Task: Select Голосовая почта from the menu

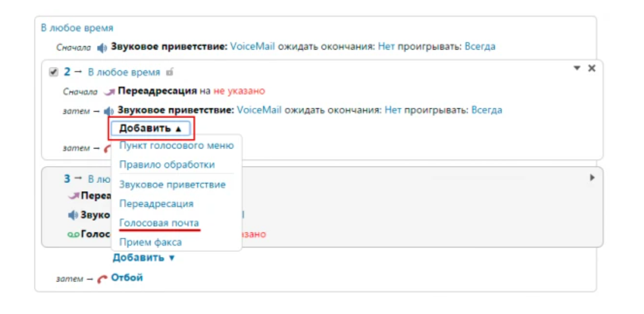Action: [x=159, y=223]
